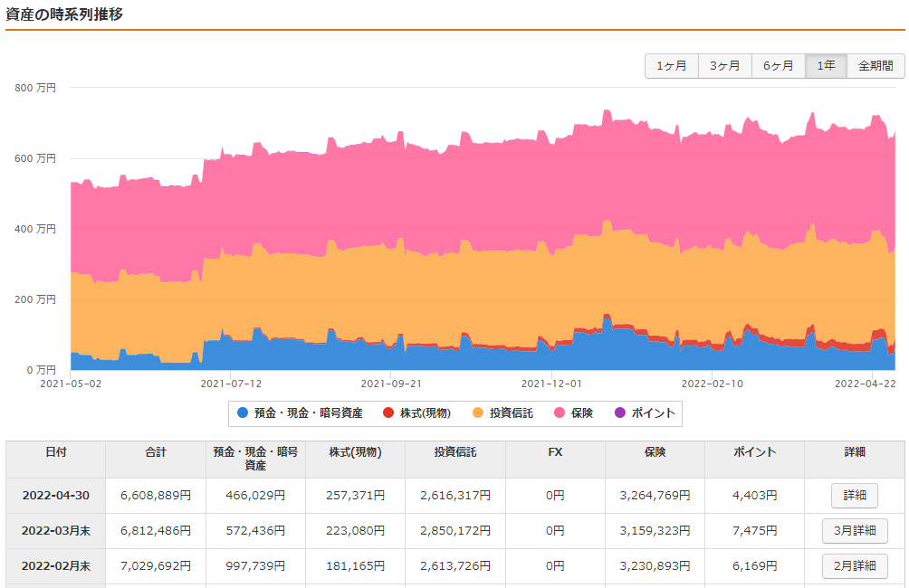Reselect the active 1年 period button
The height and width of the screenshot is (588, 909).
(825, 65)
